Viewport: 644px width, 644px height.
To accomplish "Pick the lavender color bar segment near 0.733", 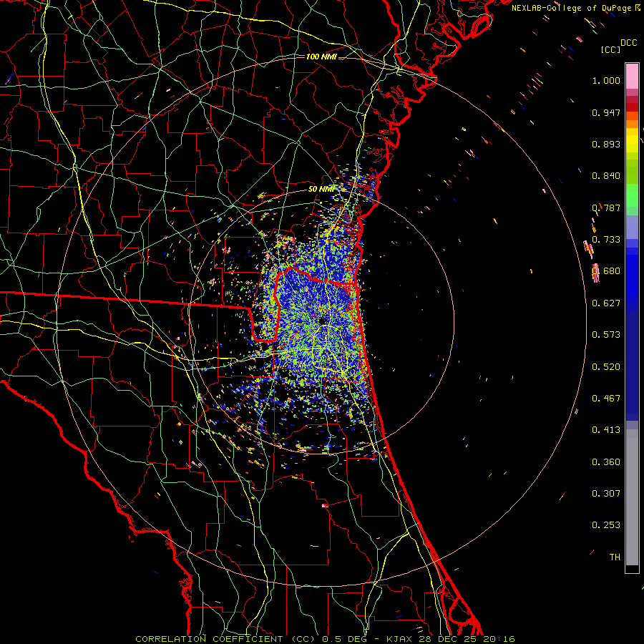I will (x=632, y=227).
